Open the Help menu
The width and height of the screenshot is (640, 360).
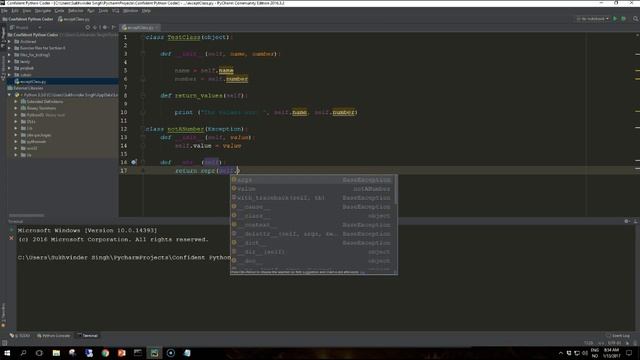147,11
